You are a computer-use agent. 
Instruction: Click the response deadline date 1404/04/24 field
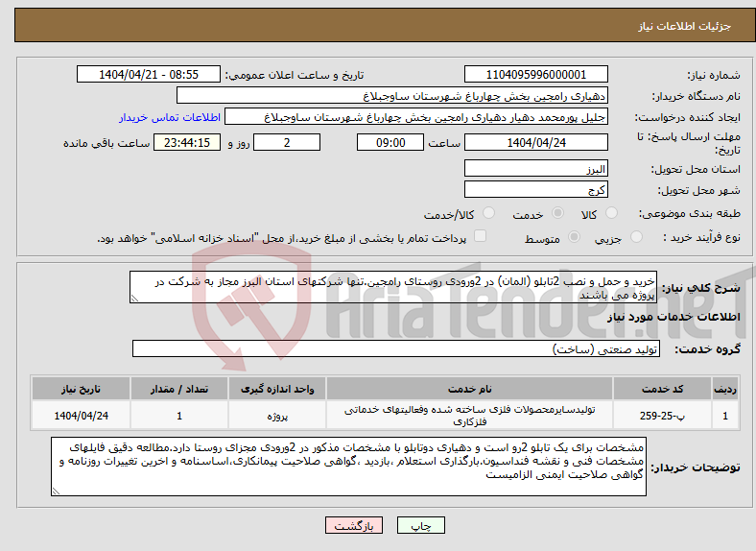535,142
